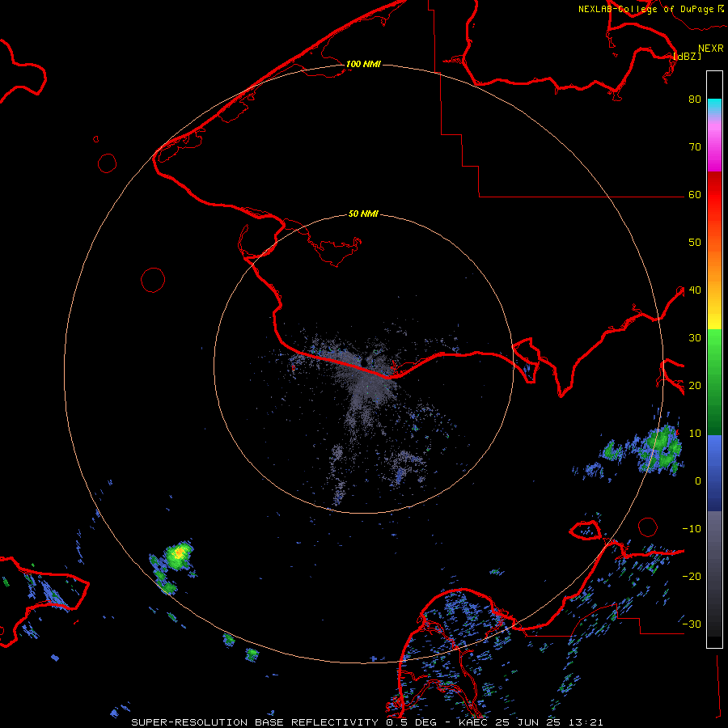Pick the cyan segment of the color bar
The image size is (728, 728).
tap(714, 107)
